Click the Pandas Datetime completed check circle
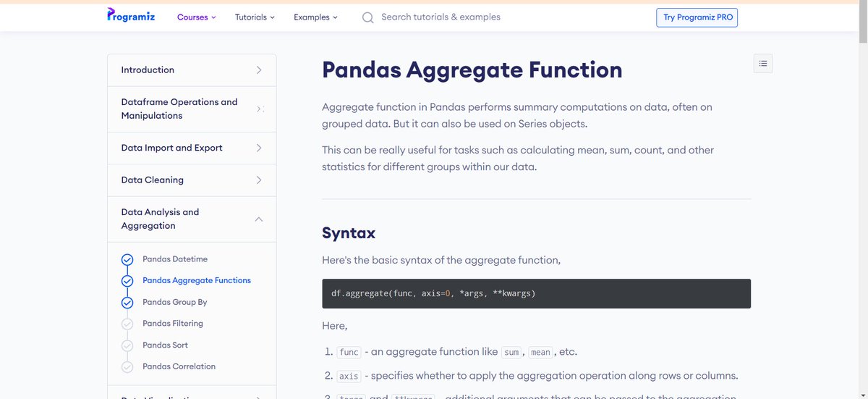The image size is (868, 399). click(x=127, y=259)
